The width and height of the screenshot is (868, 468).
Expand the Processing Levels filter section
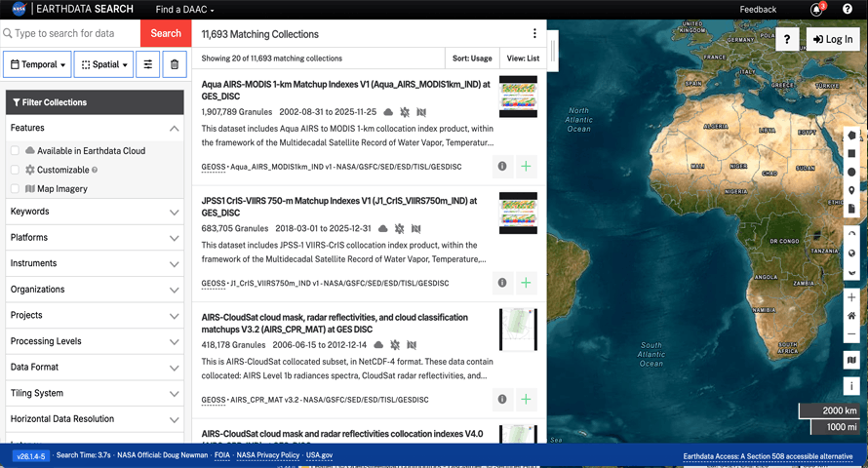(x=95, y=341)
